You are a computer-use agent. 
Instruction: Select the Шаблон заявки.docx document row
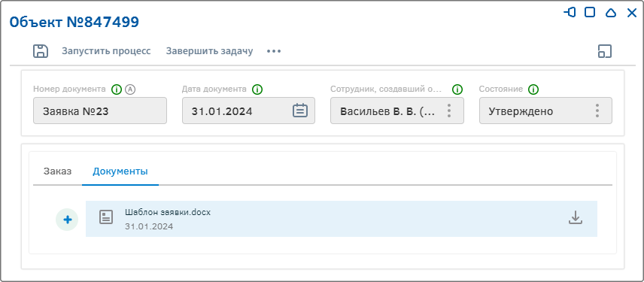342,219
